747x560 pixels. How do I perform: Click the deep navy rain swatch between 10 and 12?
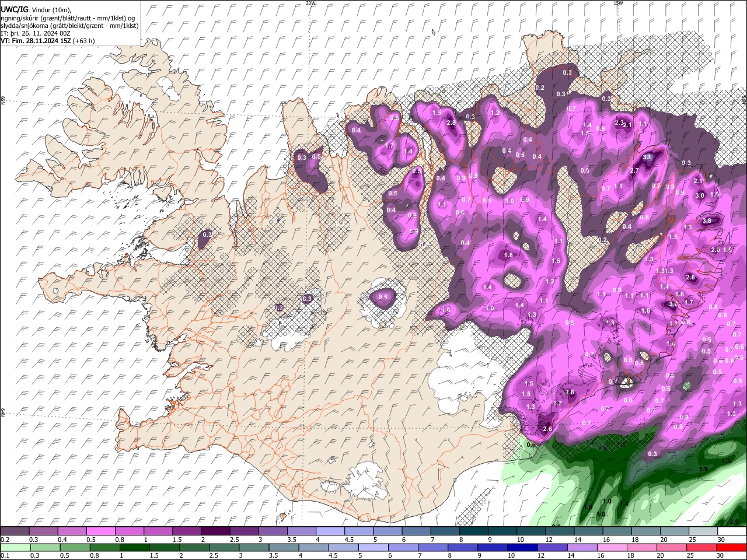point(522,547)
